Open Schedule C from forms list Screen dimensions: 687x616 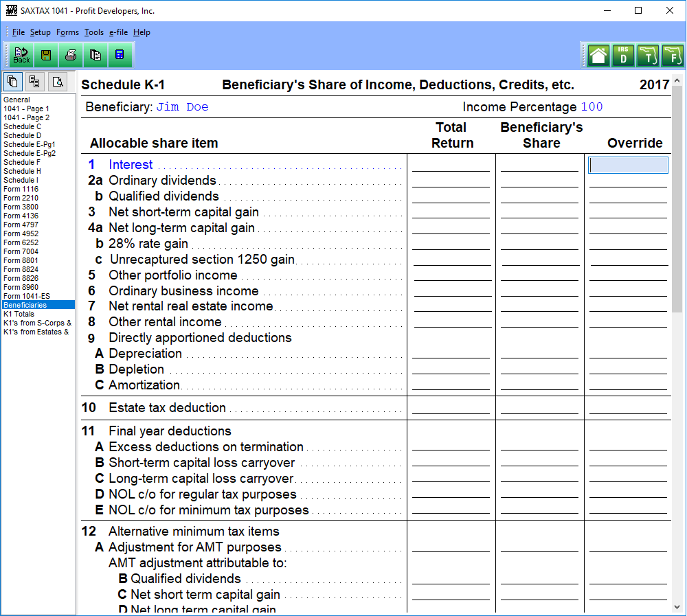pos(38,126)
